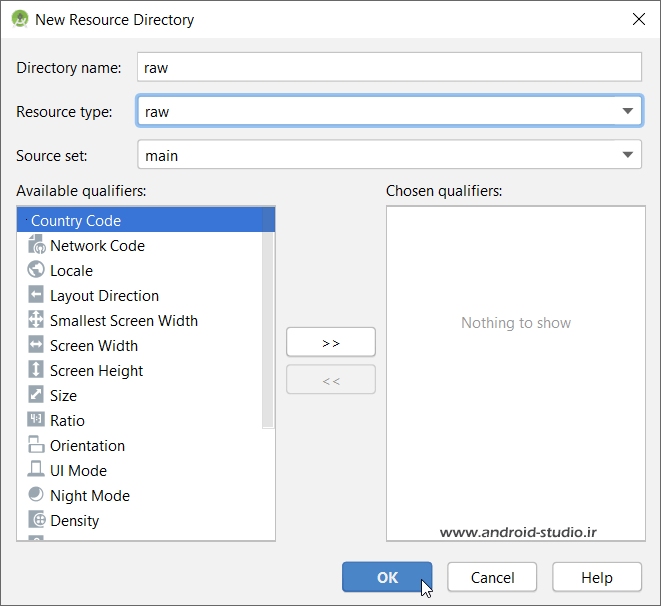Cancel the New Resource Directory dialog
This screenshot has width=661, height=606.
point(492,577)
